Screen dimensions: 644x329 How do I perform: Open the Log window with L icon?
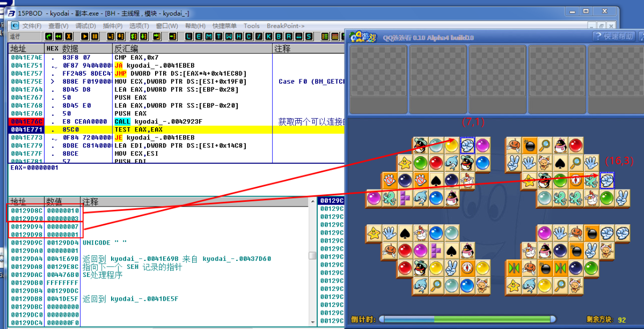pyautogui.click(x=189, y=36)
